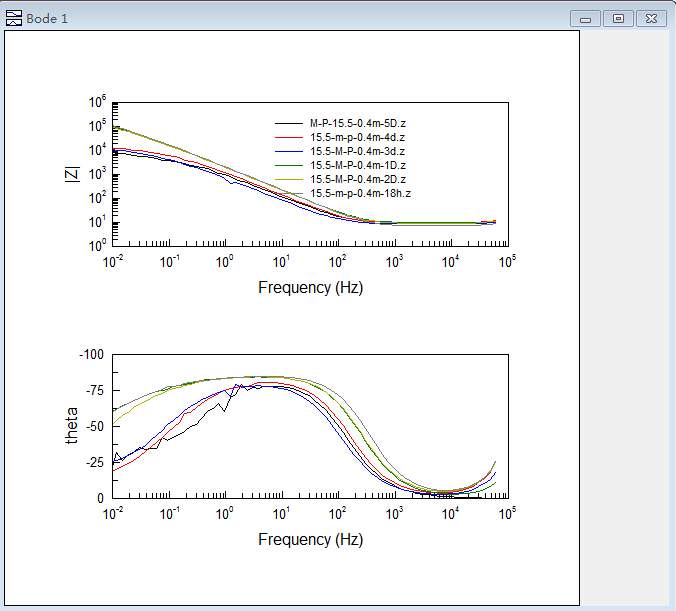Maximize the Bode 1 window

pos(618,19)
